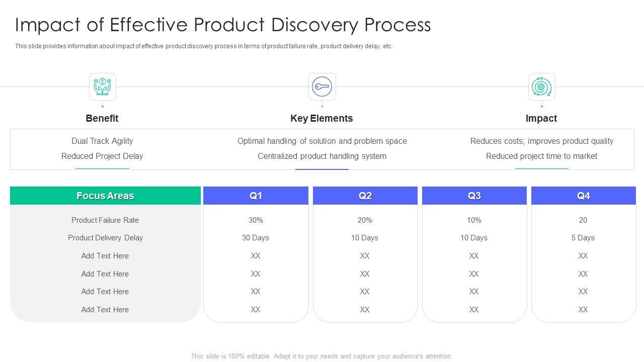This screenshot has height=362, width=644.
Task: Select the Centralized product handling system text
Action: [322, 156]
